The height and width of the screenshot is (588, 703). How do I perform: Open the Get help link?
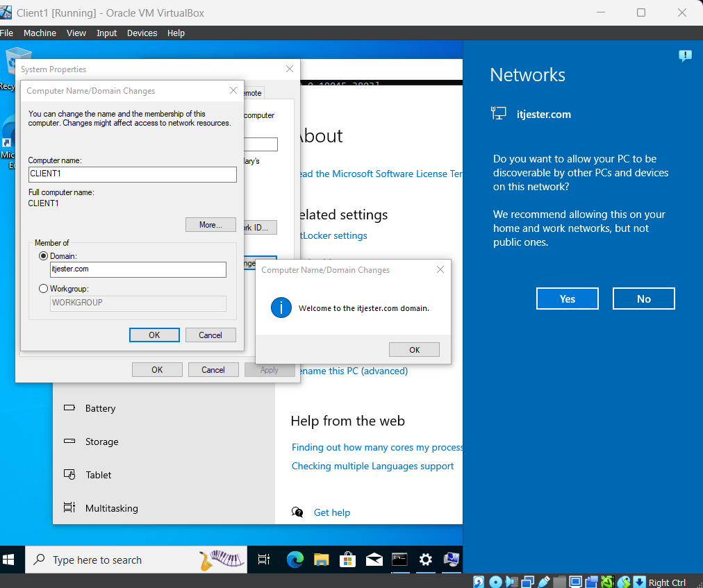332,512
